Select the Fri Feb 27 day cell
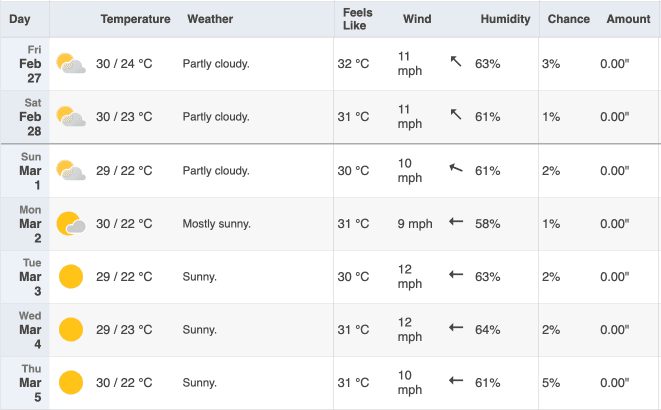 pyautogui.click(x=25, y=64)
